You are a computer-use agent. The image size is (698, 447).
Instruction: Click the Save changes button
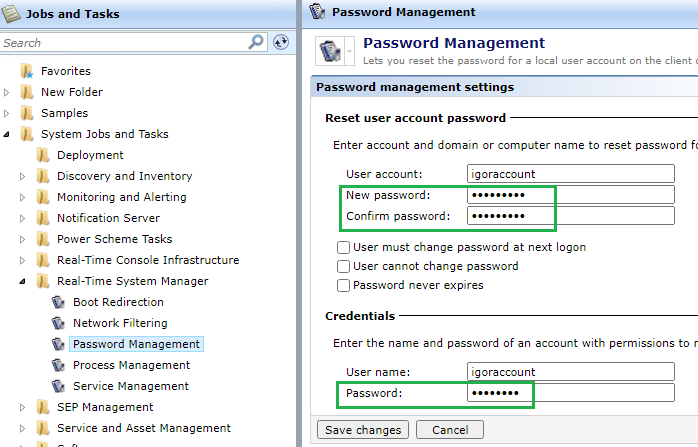(363, 430)
